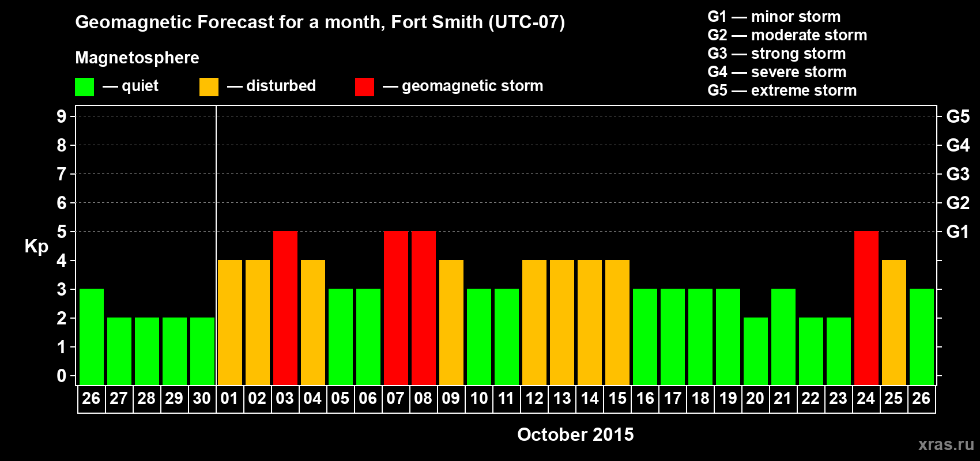The image size is (980, 461).
Task: Click the green bar for date 30
Action: click(x=202, y=351)
